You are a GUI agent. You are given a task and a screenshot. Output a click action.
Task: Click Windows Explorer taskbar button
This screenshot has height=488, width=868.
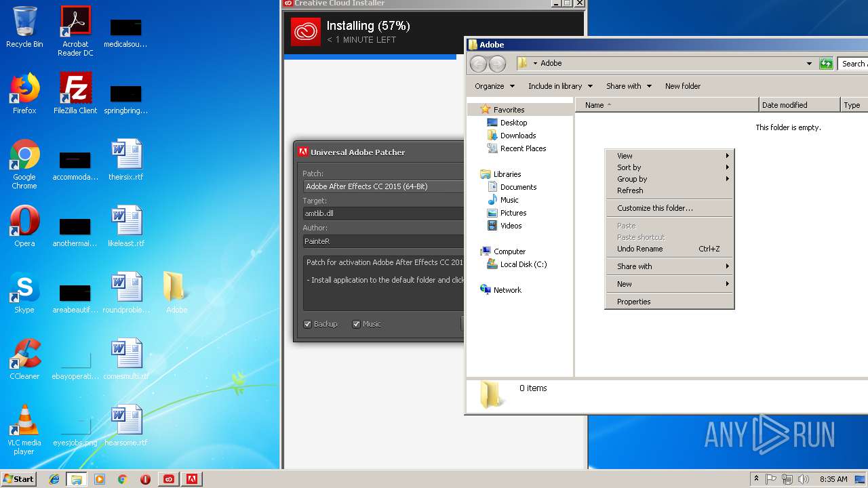click(77, 479)
